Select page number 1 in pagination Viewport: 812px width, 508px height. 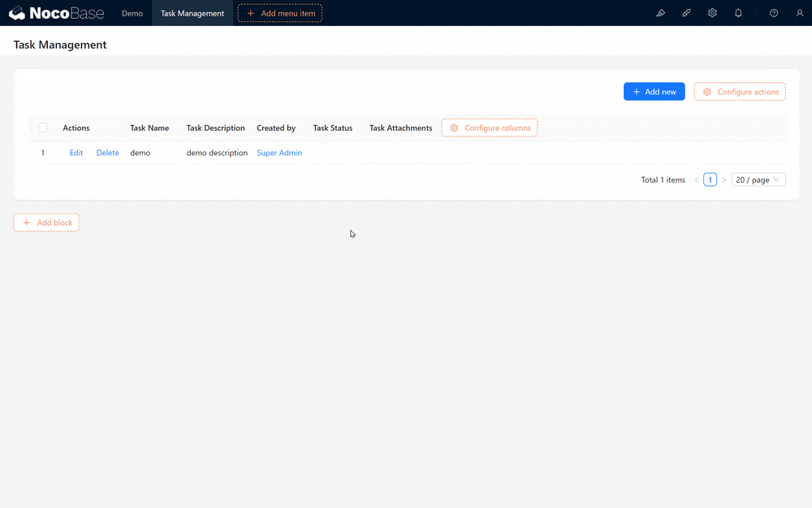point(710,180)
